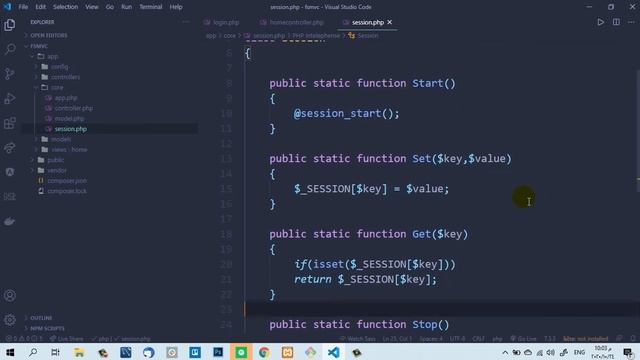This screenshot has height=360, width=640.
Task: Open Explorer panel more actions ellipsis
Action: click(186, 22)
